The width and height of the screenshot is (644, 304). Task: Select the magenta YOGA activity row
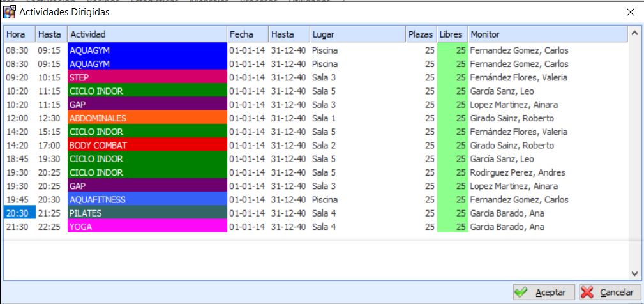click(x=147, y=227)
